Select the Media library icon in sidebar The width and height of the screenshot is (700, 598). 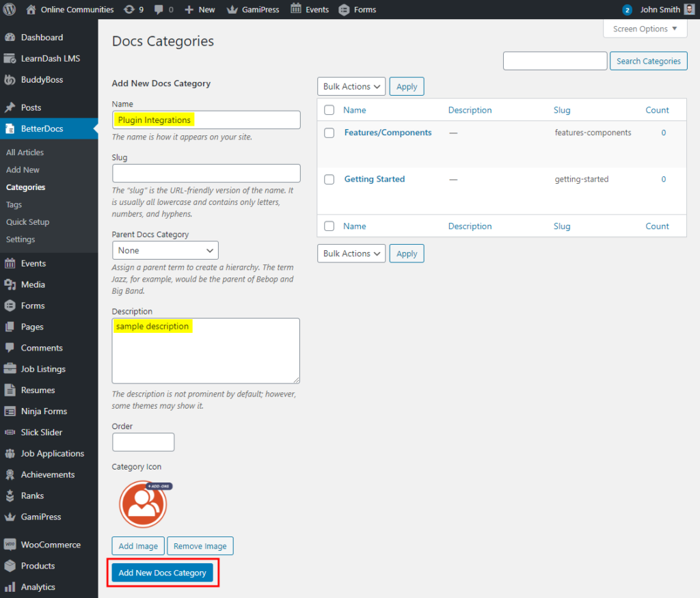11,284
